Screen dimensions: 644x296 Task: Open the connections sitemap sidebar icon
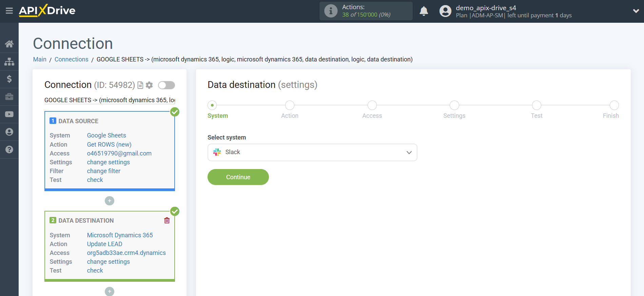pyautogui.click(x=9, y=61)
